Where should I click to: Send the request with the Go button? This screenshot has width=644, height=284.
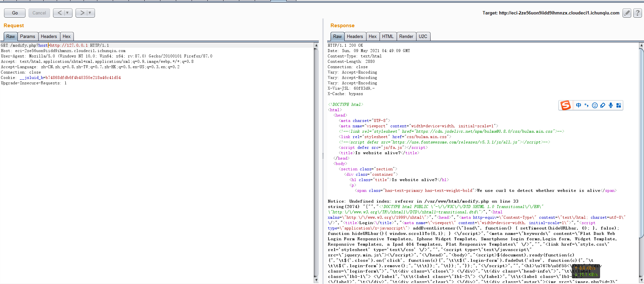15,13
